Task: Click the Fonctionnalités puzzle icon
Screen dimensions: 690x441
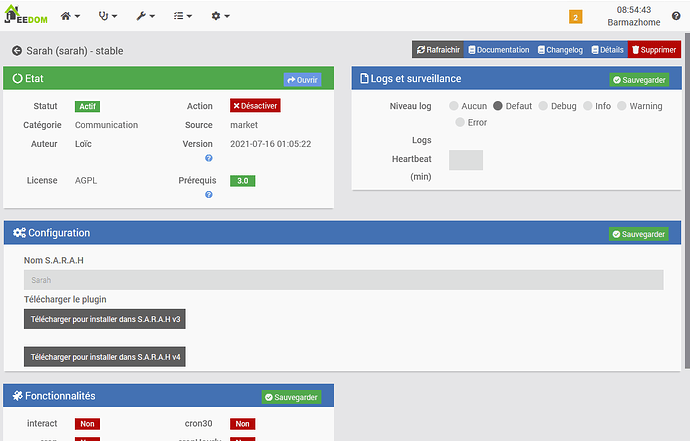Action: (x=18, y=396)
